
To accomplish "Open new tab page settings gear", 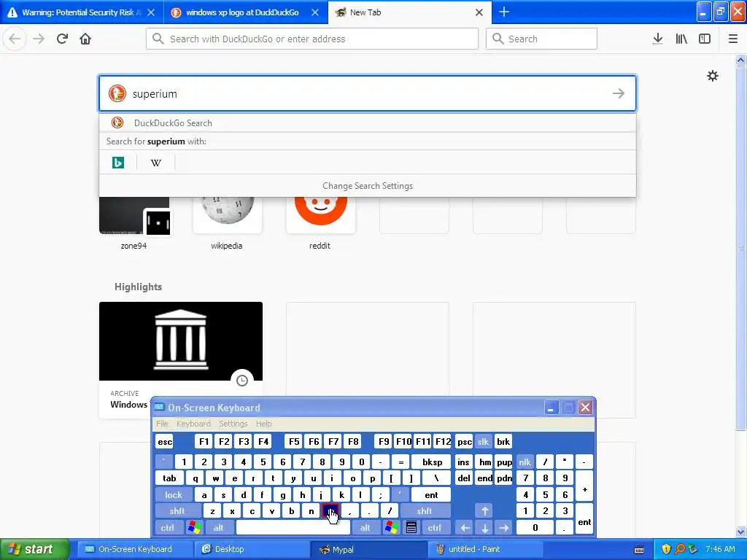I will [x=712, y=76].
